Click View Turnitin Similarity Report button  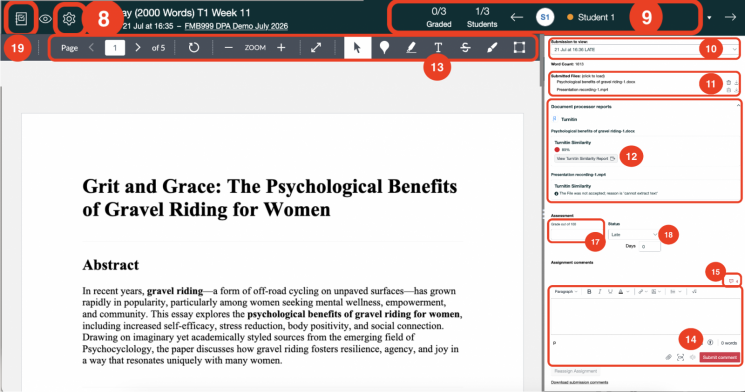coord(585,158)
